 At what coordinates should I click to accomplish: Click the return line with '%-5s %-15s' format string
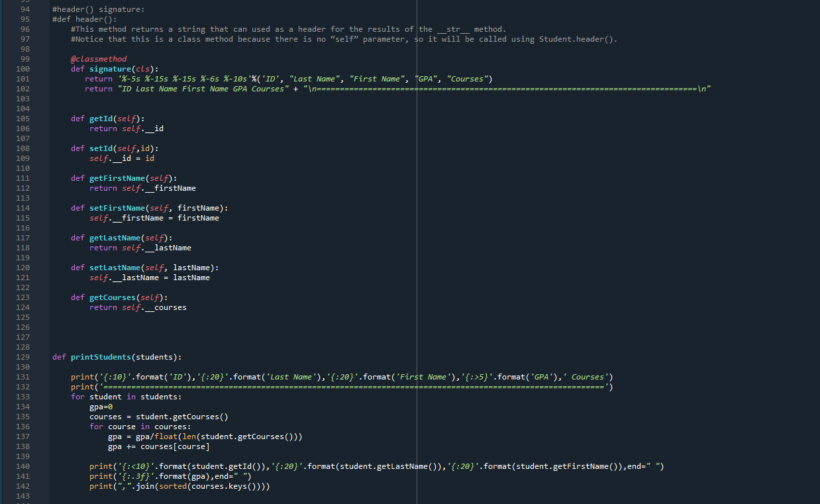tap(288, 79)
